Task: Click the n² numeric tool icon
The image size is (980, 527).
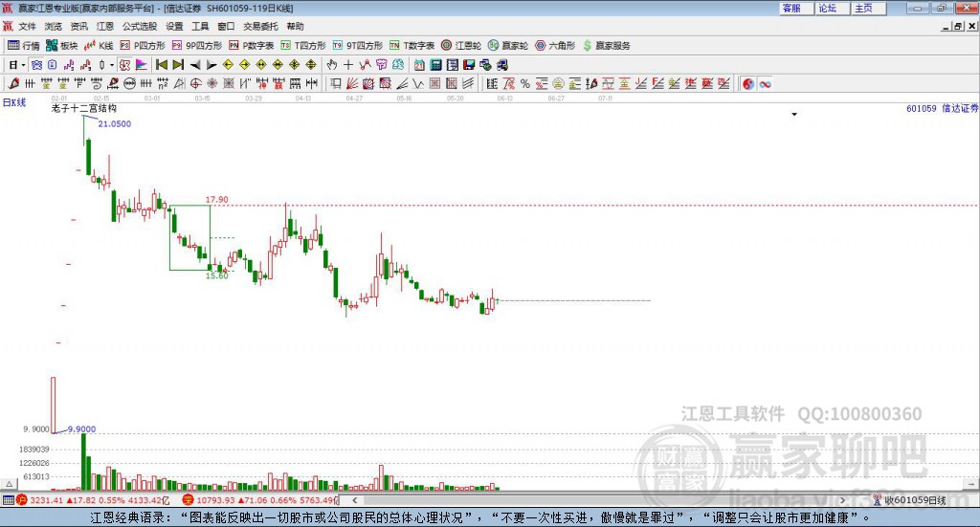Action: coord(163,83)
